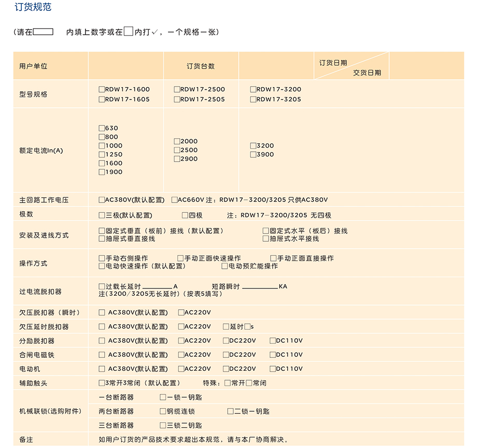Click the 短路瞬时 KA input blank
The height and width of the screenshot is (448, 477).
(x=260, y=286)
